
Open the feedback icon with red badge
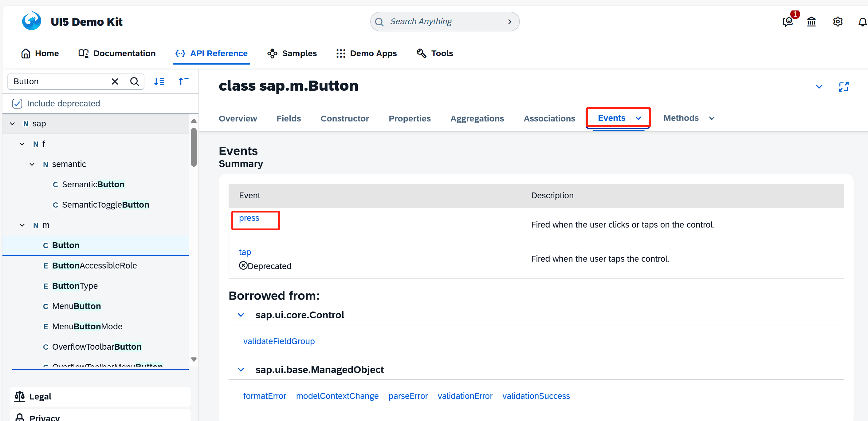(x=787, y=22)
